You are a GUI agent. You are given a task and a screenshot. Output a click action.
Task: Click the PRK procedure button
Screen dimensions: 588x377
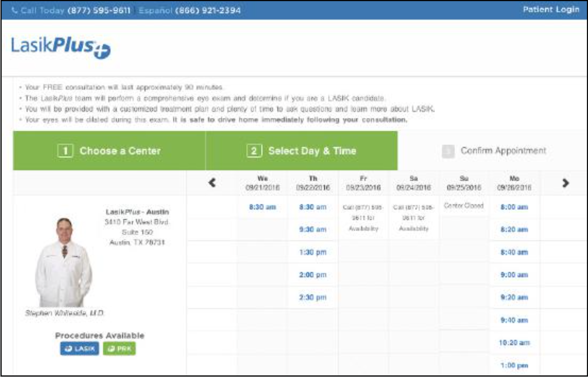pyautogui.click(x=119, y=349)
